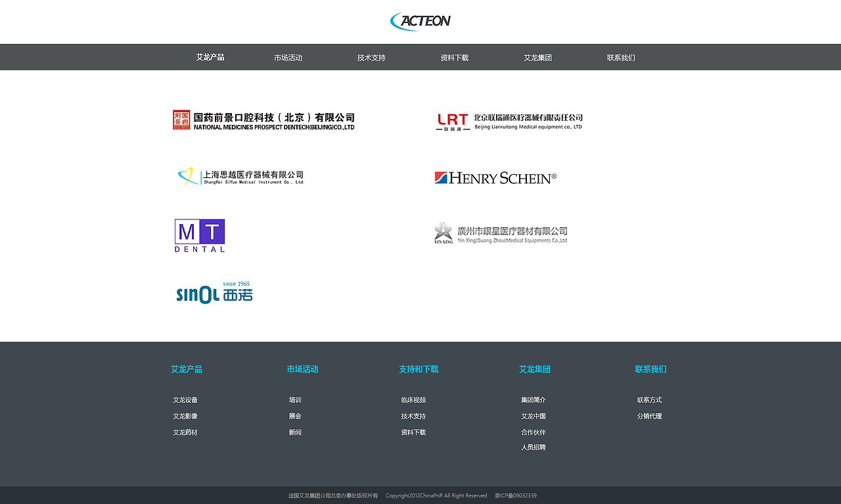Select 技术支持 in the navigation bar
Screen dimensions: 841x504
[x=371, y=58]
